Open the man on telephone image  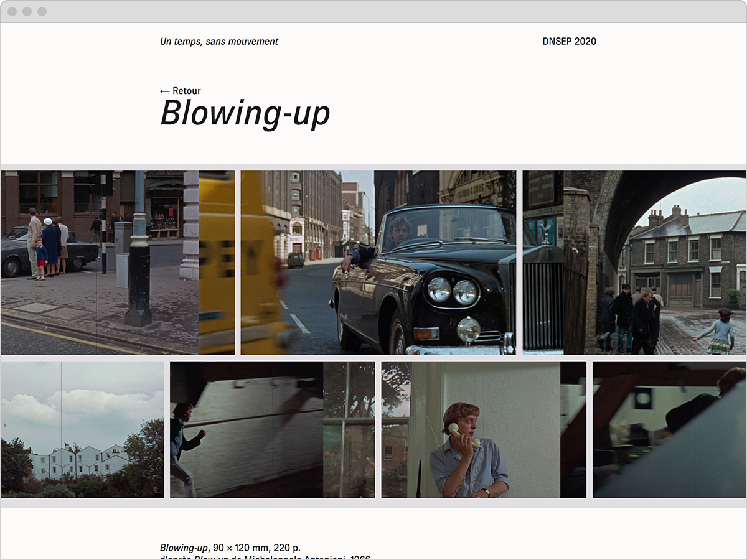484,430
